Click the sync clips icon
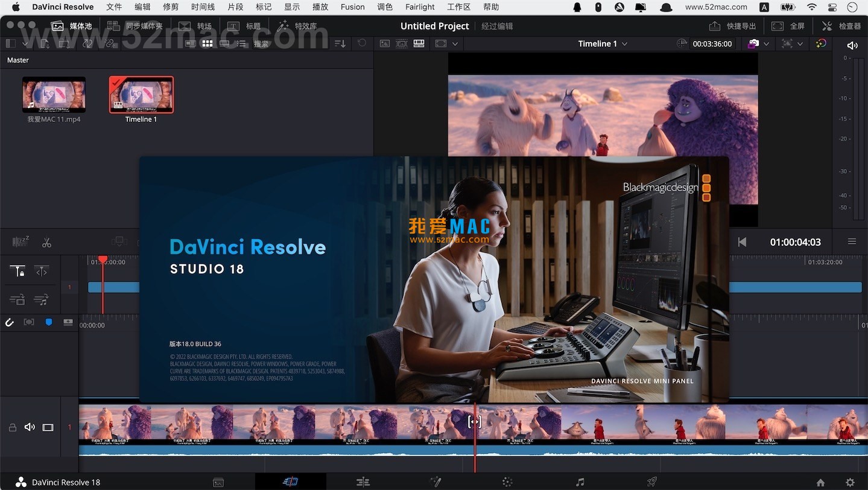Screen dimensions: 868x490 87,43
